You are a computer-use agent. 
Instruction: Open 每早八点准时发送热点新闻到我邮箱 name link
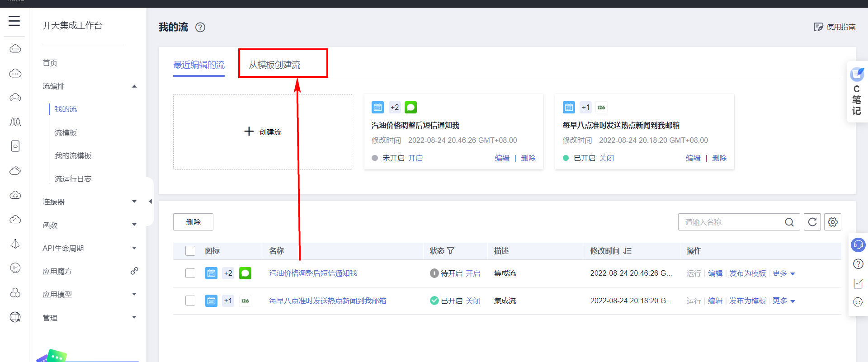click(x=328, y=301)
